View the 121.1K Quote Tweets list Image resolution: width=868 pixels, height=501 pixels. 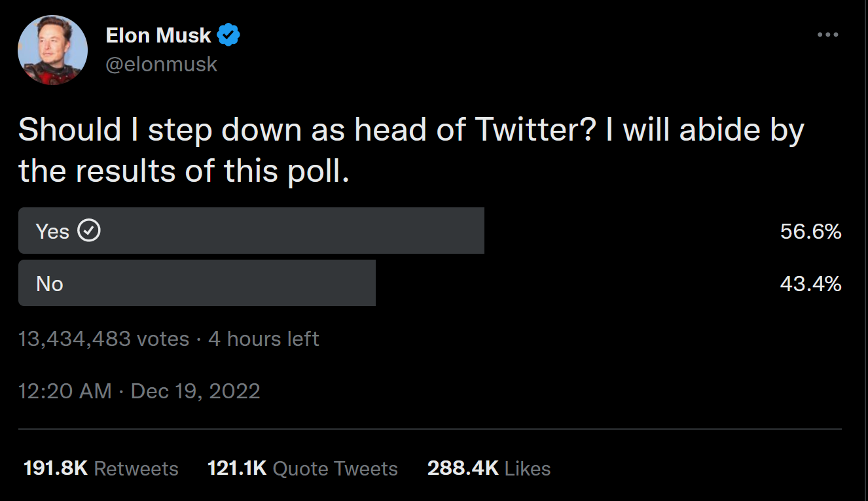tap(302, 468)
